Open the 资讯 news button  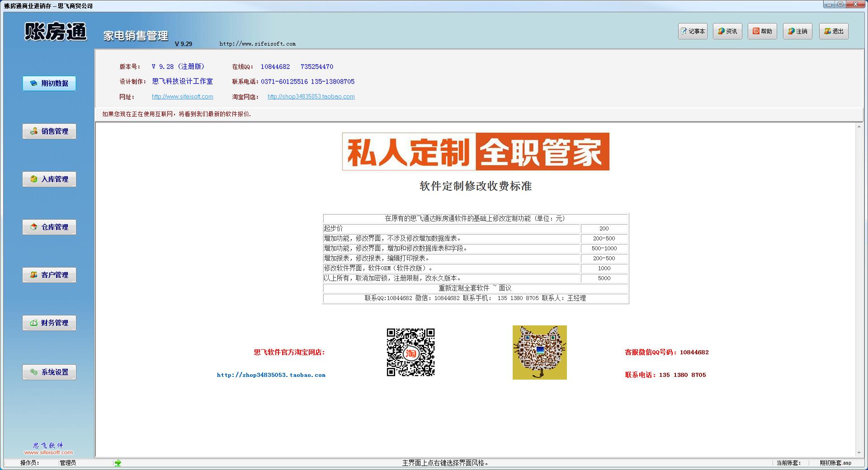(727, 31)
